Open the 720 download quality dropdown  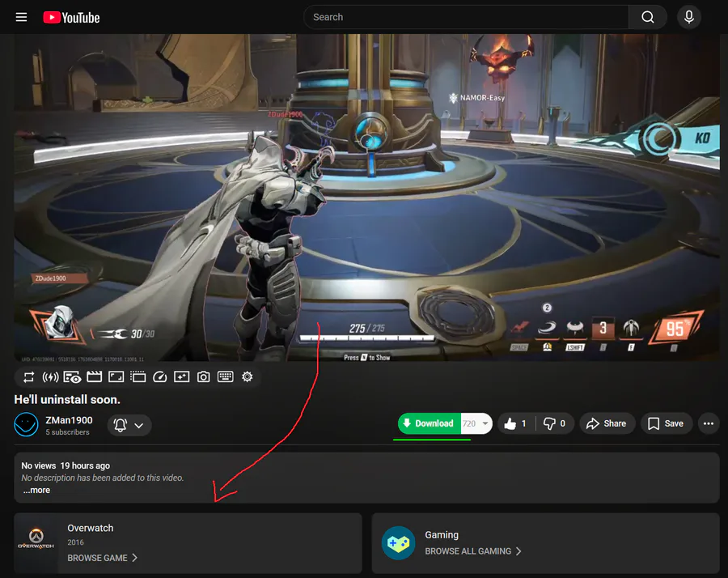point(476,423)
